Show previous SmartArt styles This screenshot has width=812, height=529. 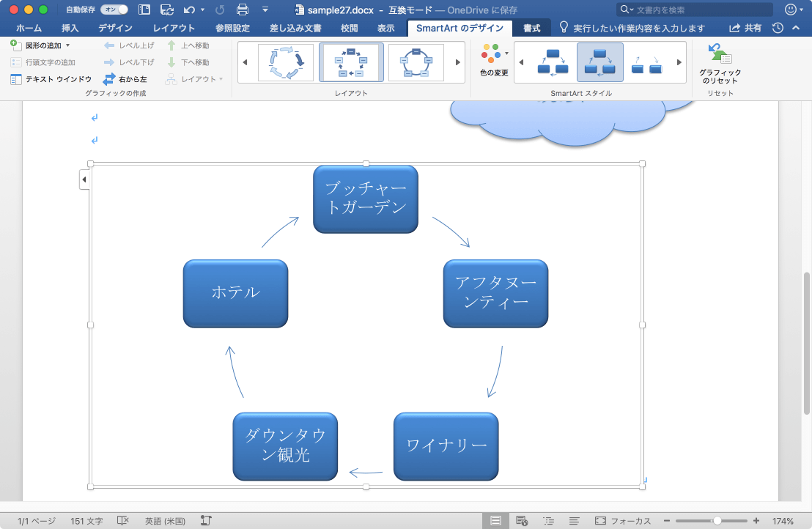pos(522,62)
